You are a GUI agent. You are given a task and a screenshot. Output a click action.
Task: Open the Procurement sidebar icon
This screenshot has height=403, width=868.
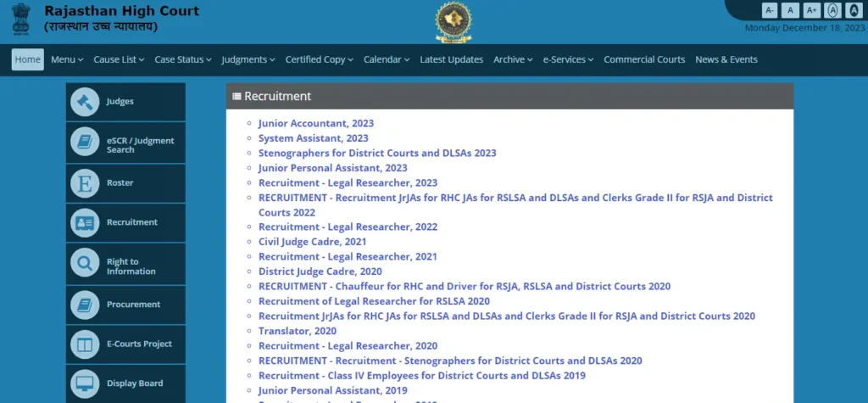click(x=85, y=305)
